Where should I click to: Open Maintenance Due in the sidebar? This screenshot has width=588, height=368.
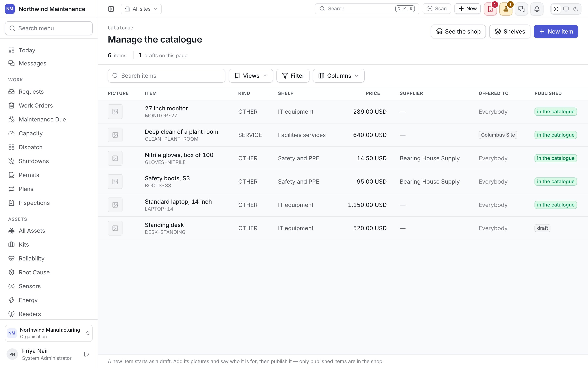(49, 120)
